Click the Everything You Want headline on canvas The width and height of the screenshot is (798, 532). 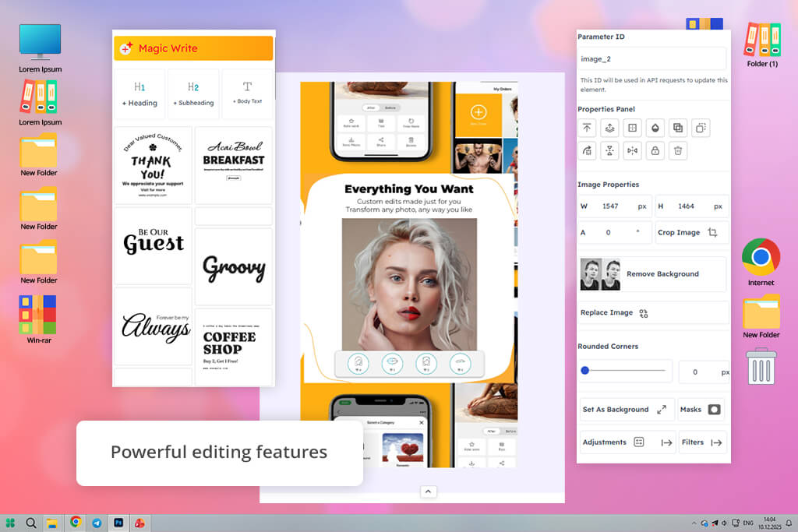coord(408,189)
